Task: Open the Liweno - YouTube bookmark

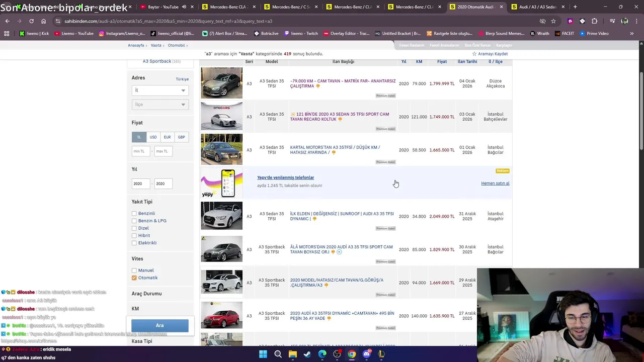Action: pos(73,33)
